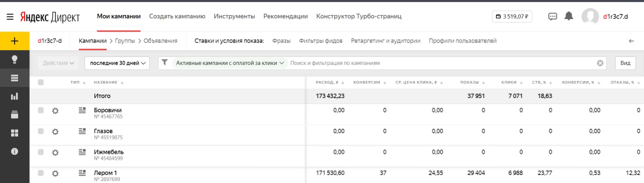Clear the campaign filter with the X icon

pyautogui.click(x=600, y=63)
